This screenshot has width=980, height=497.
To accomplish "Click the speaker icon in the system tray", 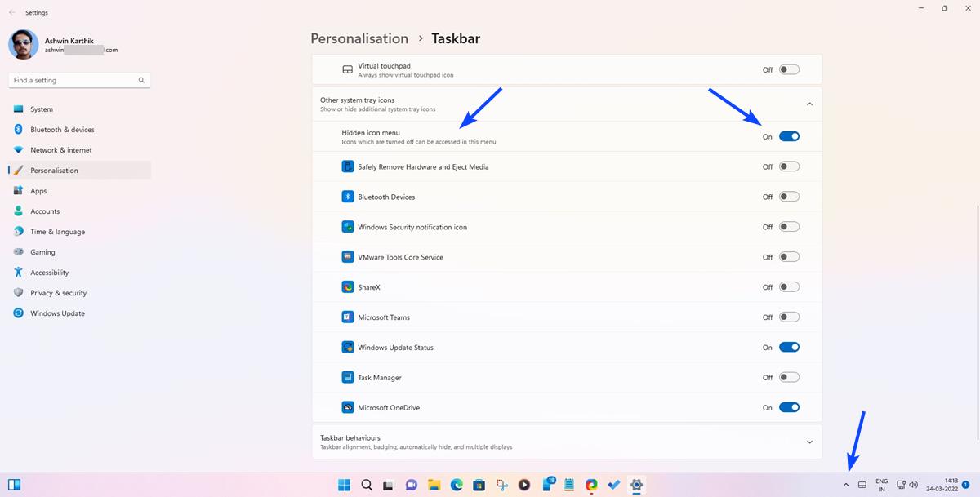I will coord(913,485).
